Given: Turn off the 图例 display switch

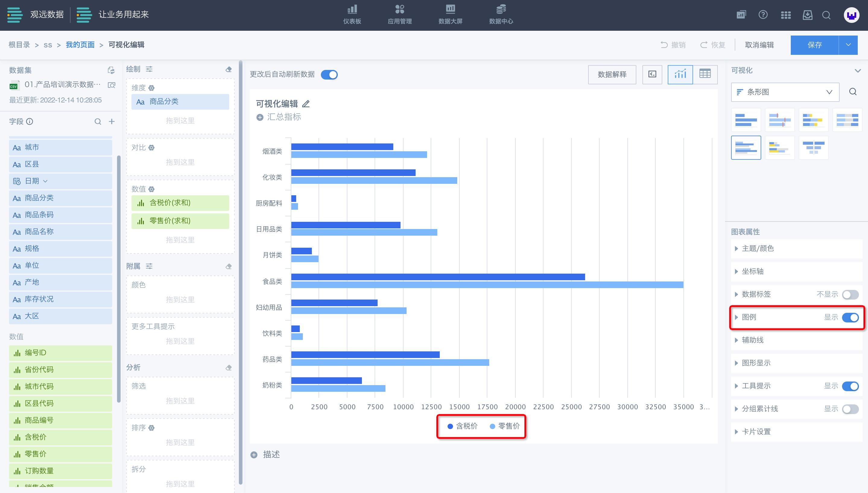Looking at the screenshot, I should (851, 318).
